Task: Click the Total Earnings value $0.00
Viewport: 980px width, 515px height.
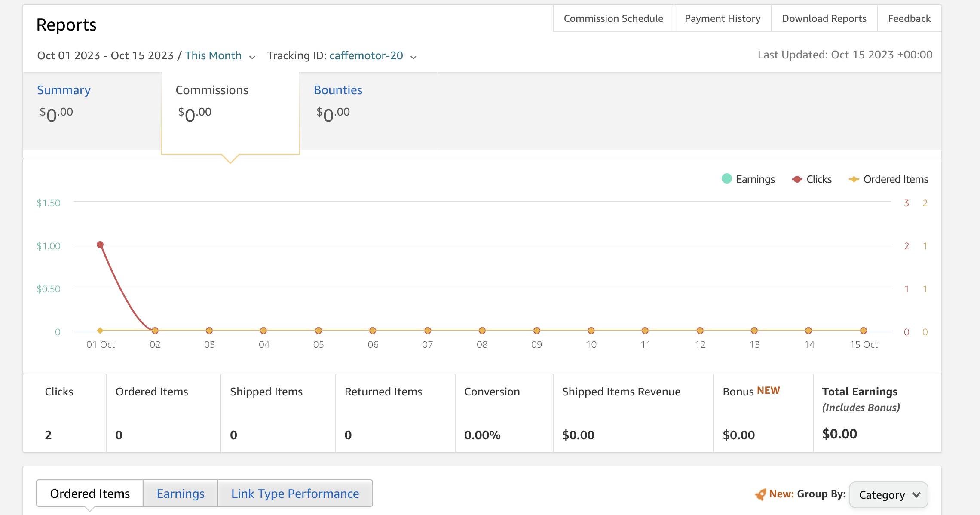Action: point(839,434)
